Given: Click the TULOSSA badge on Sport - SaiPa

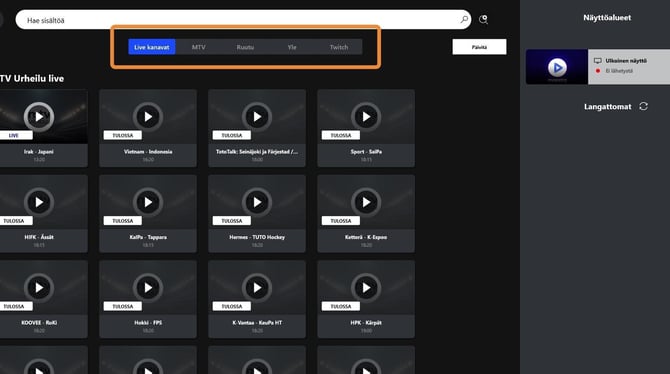Looking at the screenshot, I should 341,135.
